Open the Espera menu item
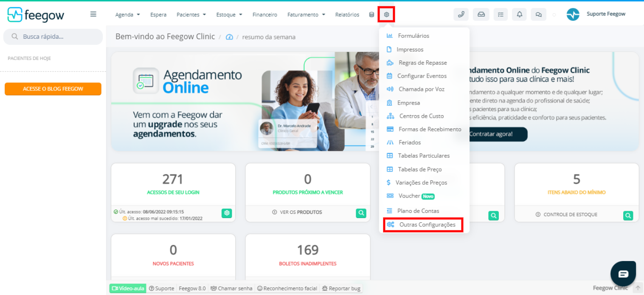 [x=158, y=14]
